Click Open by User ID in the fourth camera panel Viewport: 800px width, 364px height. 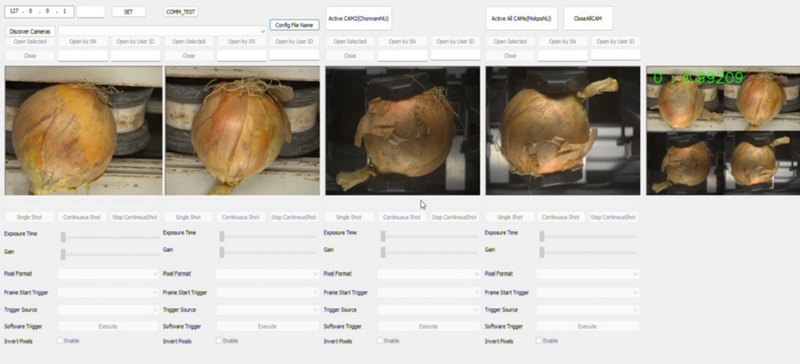(x=616, y=41)
